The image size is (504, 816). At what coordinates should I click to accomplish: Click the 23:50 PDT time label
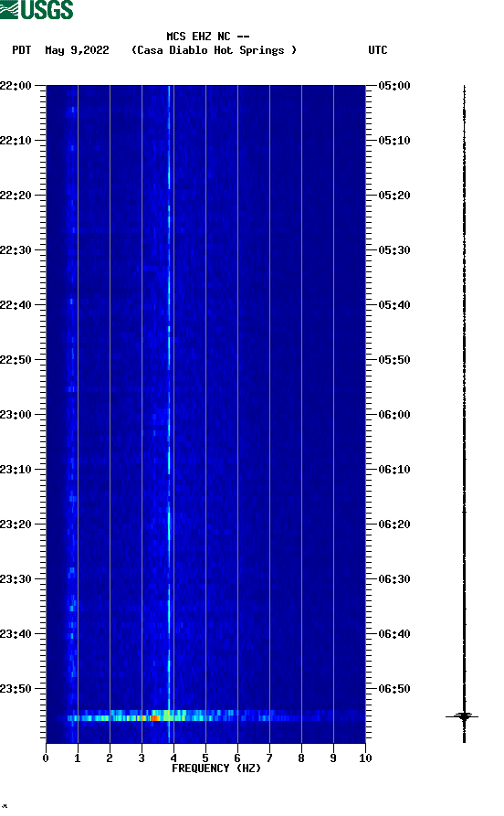pos(16,688)
